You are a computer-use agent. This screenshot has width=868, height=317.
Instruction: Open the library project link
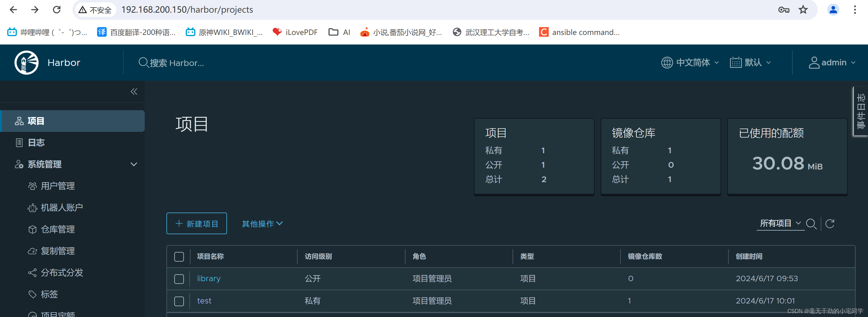(209, 279)
